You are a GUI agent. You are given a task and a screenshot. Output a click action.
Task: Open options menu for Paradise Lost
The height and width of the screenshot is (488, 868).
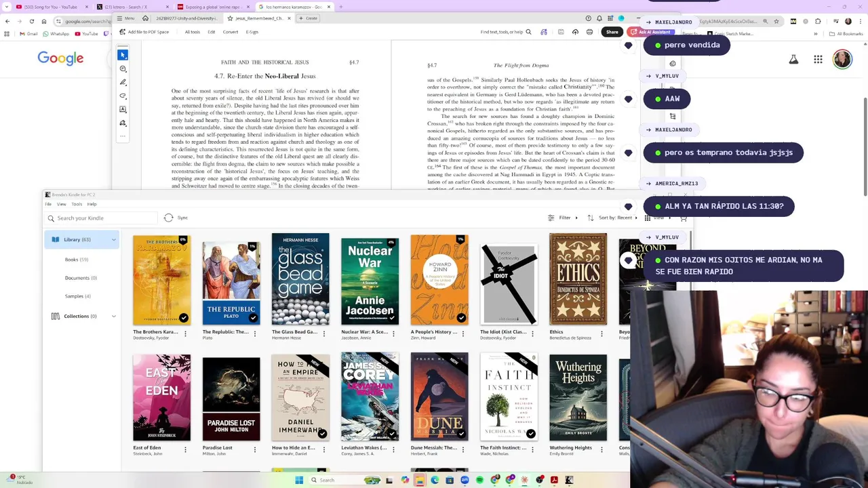pyautogui.click(x=254, y=449)
